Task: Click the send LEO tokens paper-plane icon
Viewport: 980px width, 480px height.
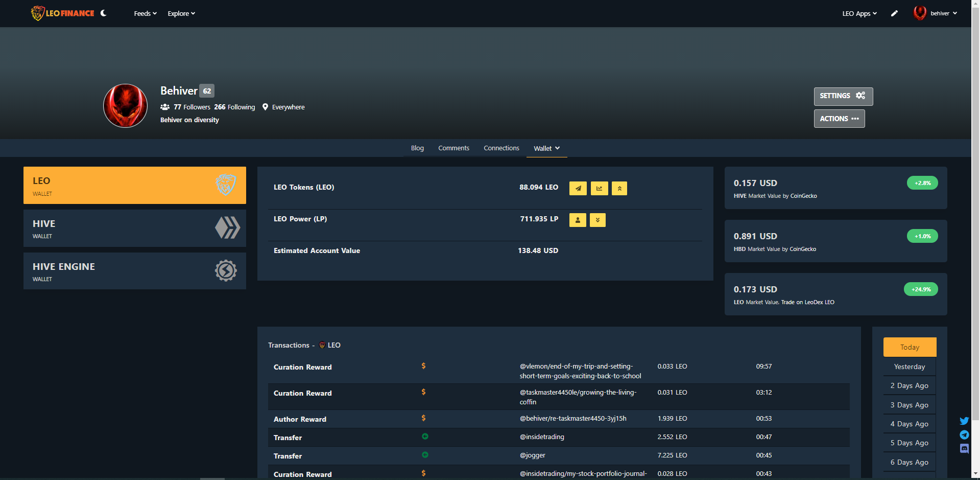Action: pyautogui.click(x=578, y=189)
